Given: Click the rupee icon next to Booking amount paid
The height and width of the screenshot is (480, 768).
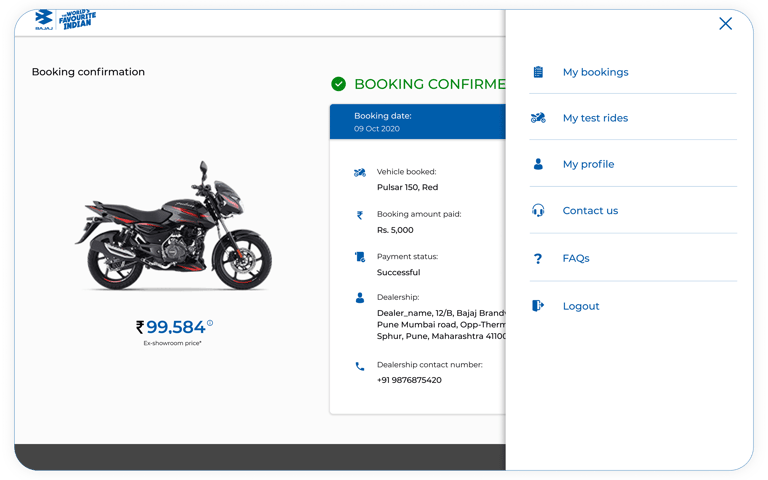Looking at the screenshot, I should 360,215.
